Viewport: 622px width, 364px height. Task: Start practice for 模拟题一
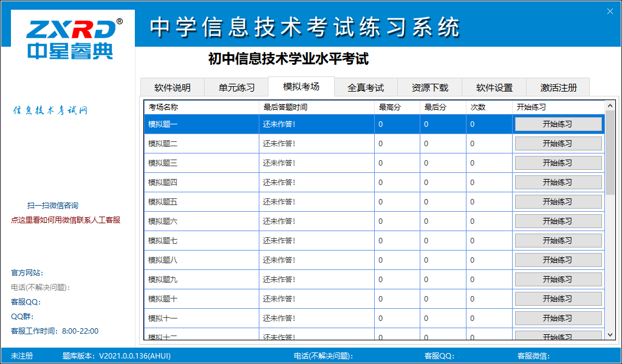(558, 123)
